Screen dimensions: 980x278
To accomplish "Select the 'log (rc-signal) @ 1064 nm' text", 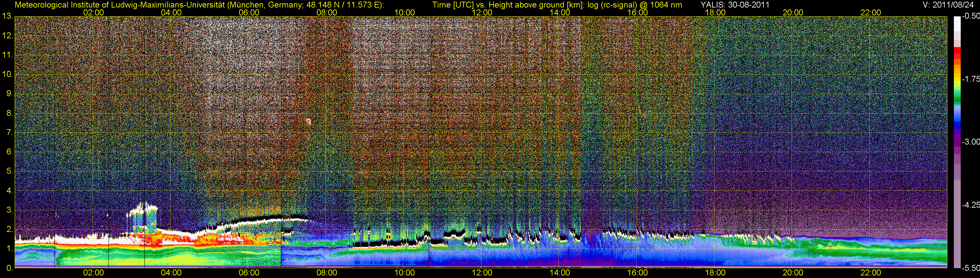I will coord(635,5).
